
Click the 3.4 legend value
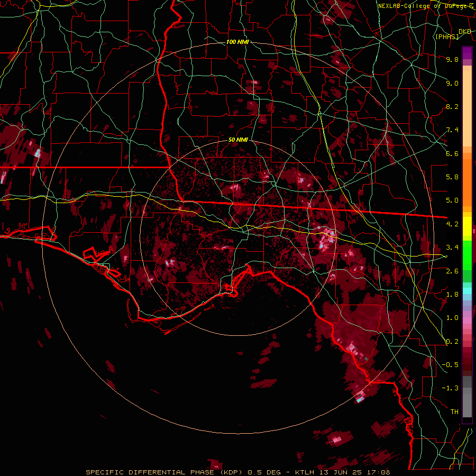452,248
